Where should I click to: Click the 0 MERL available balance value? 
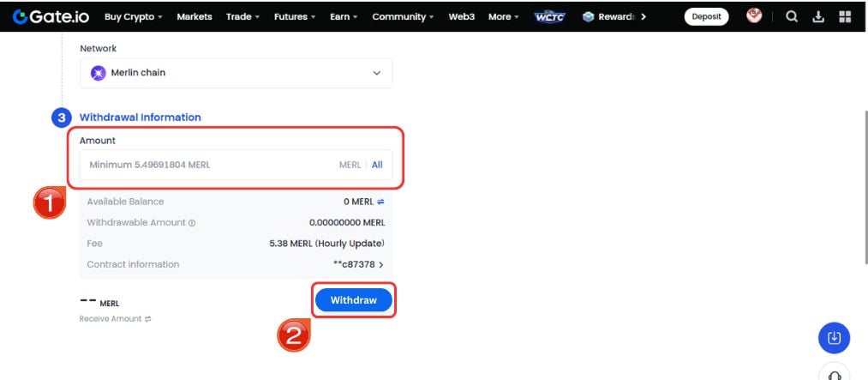click(358, 202)
